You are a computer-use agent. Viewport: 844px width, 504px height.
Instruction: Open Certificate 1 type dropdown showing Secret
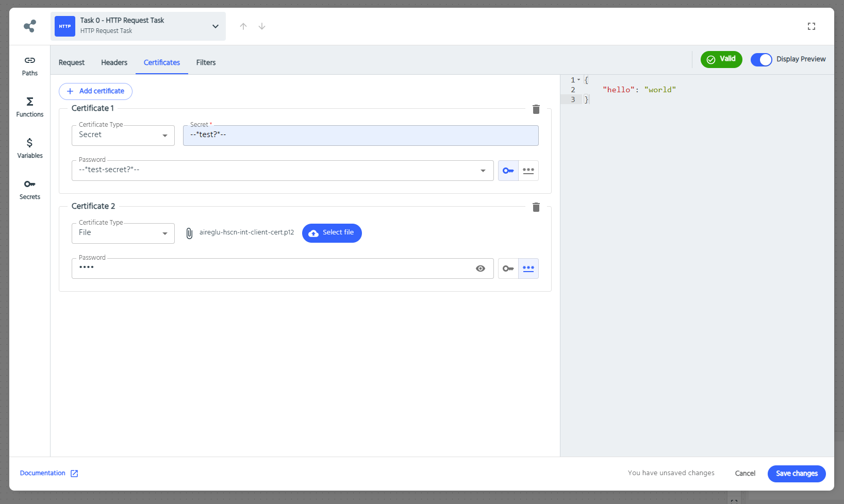[123, 136]
